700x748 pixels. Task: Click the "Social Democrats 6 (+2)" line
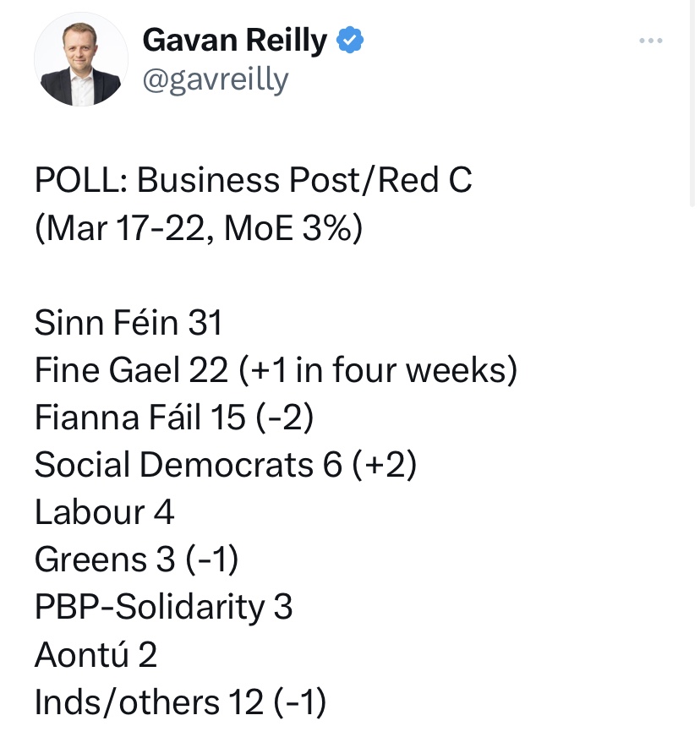[x=226, y=465]
